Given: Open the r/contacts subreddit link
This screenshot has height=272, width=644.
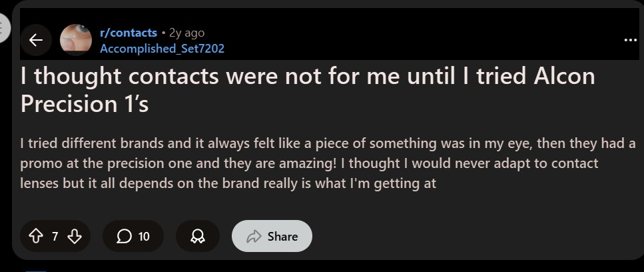Looking at the screenshot, I should [128, 33].
